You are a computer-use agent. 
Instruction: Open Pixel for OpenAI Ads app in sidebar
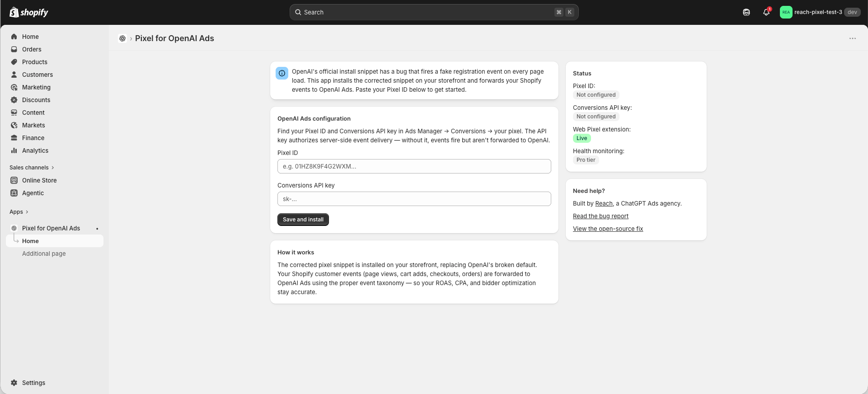[51, 228]
